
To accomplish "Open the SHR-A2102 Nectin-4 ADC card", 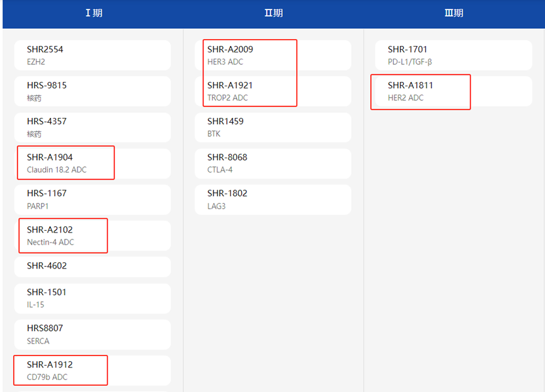I will point(93,236).
